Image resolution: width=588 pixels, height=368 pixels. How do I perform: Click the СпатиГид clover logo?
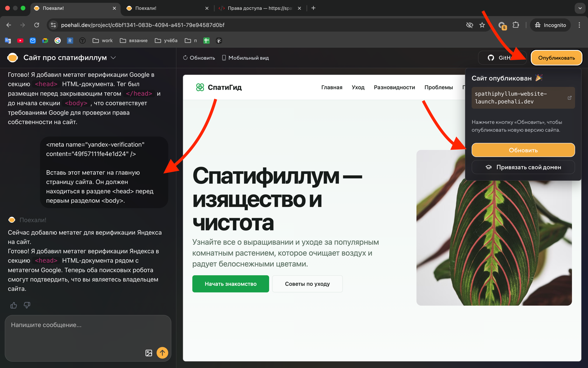pos(200,87)
